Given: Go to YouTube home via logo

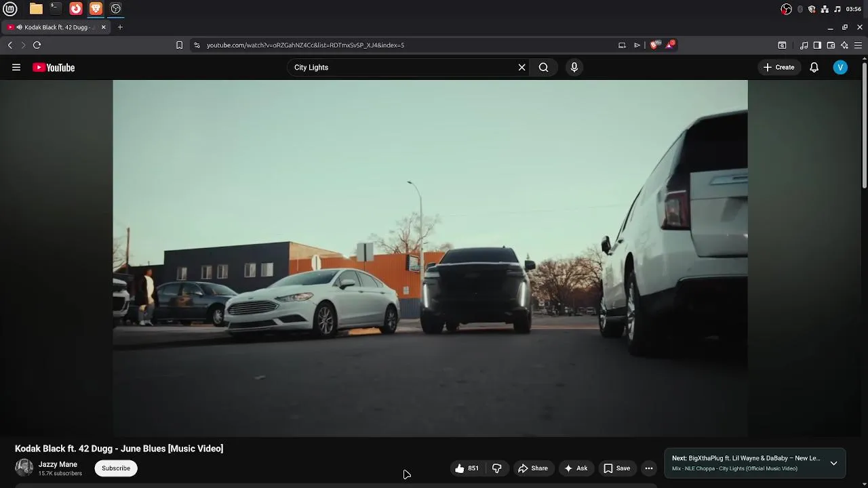Looking at the screenshot, I should pos(54,67).
